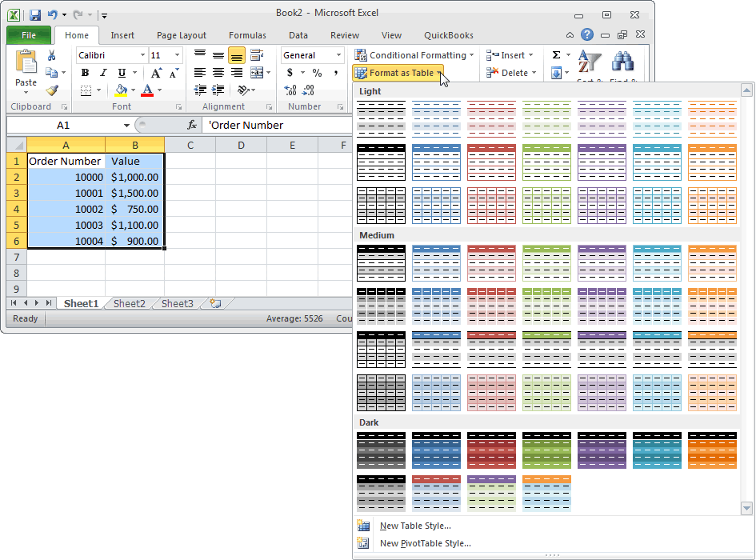The width and height of the screenshot is (756, 560).
Task: Toggle Top Align vertical alignment
Action: pos(200,55)
